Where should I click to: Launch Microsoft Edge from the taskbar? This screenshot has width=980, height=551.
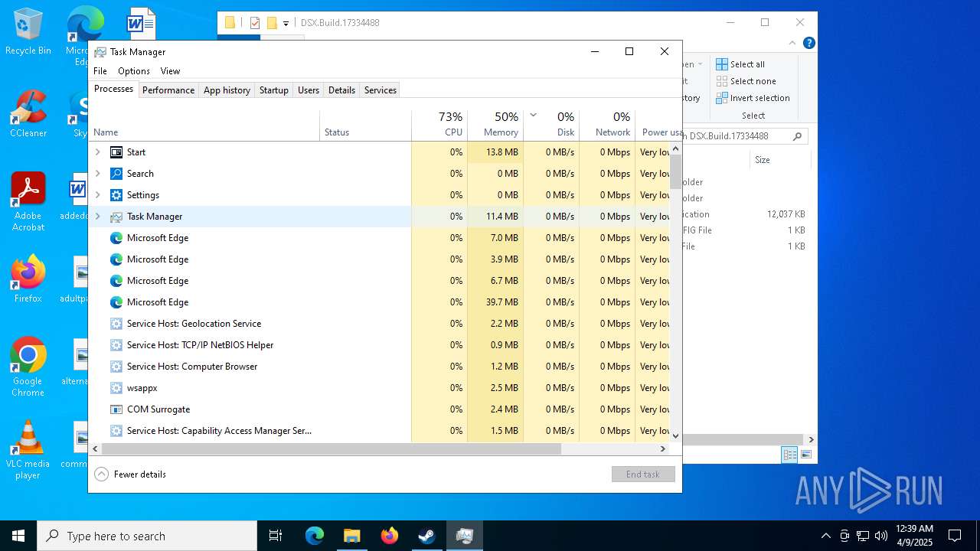pyautogui.click(x=315, y=536)
